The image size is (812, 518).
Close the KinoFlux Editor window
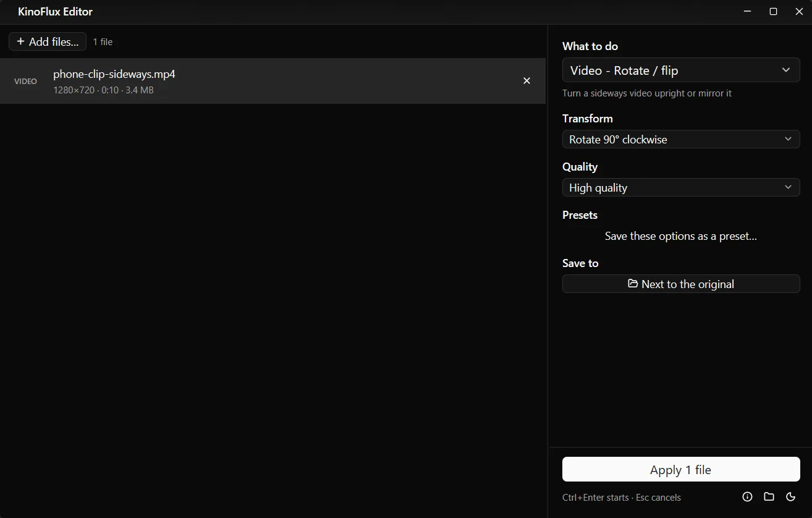point(799,12)
